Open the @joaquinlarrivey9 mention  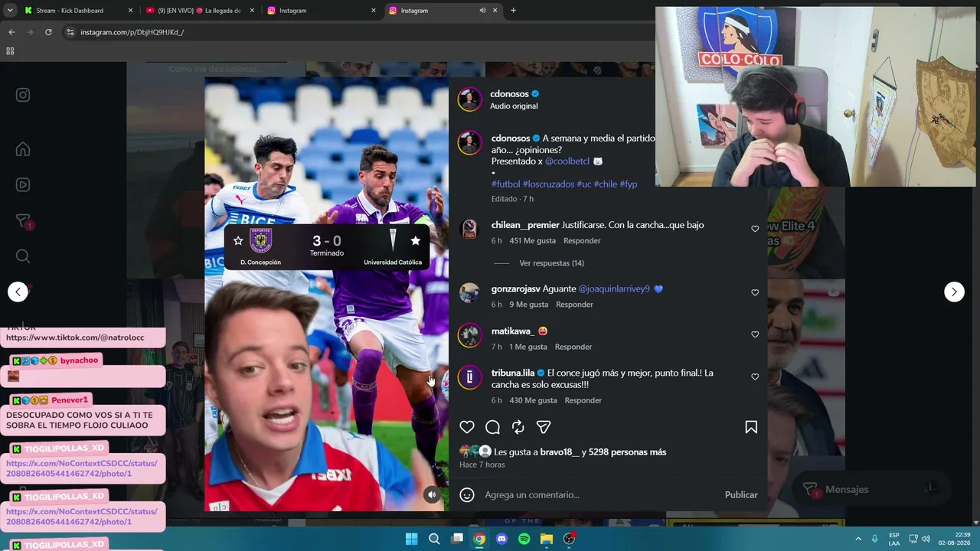(x=614, y=289)
